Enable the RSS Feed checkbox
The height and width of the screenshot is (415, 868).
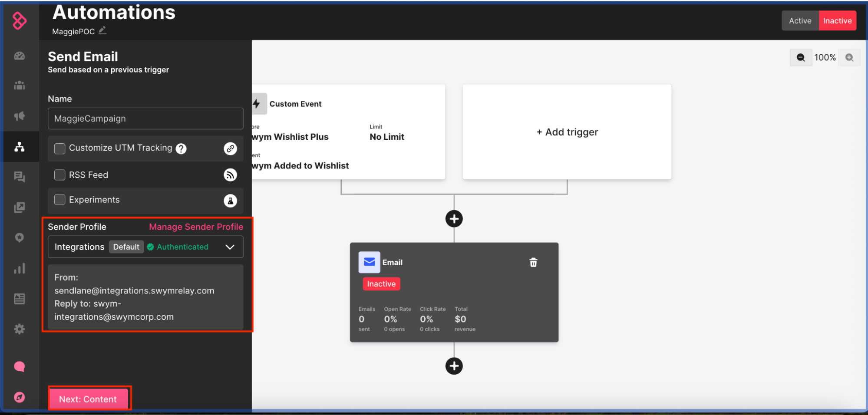pyautogui.click(x=59, y=175)
